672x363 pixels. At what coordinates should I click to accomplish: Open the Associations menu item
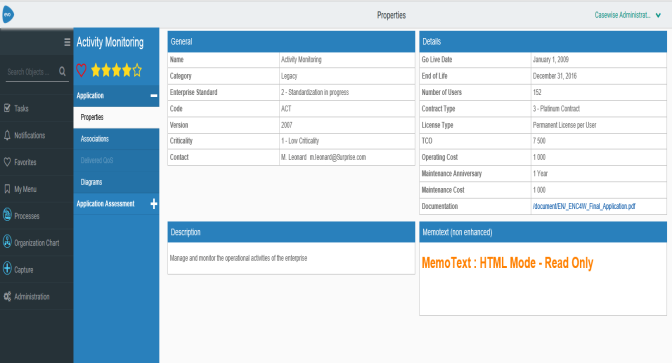coord(116,139)
